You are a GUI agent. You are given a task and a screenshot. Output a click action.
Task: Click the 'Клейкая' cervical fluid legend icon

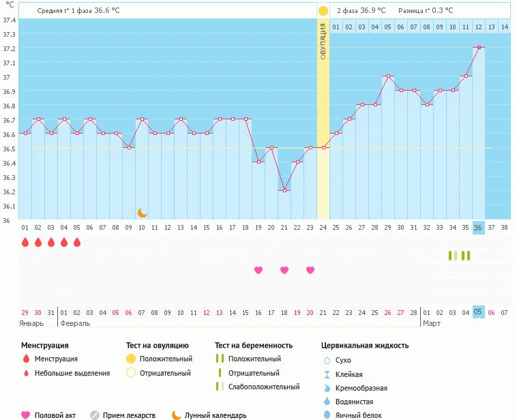pos(327,374)
